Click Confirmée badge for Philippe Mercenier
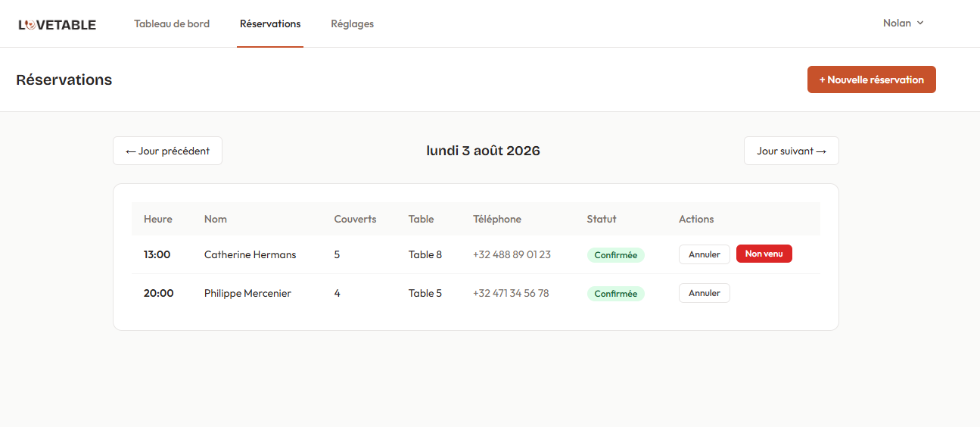Screen dimensions: 980x427 [616, 294]
